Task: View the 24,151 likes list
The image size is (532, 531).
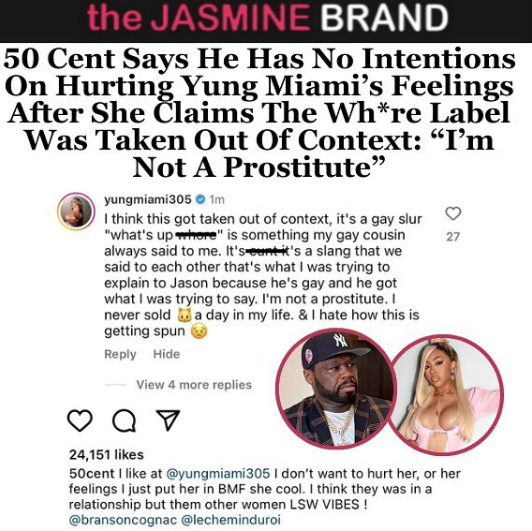Action: coord(106,454)
